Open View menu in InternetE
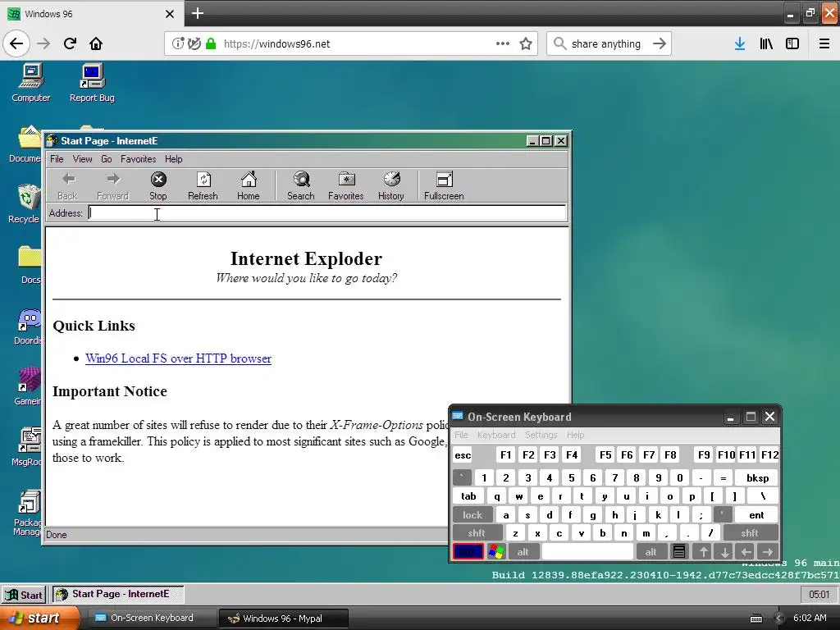This screenshot has width=840, height=630. (x=83, y=159)
